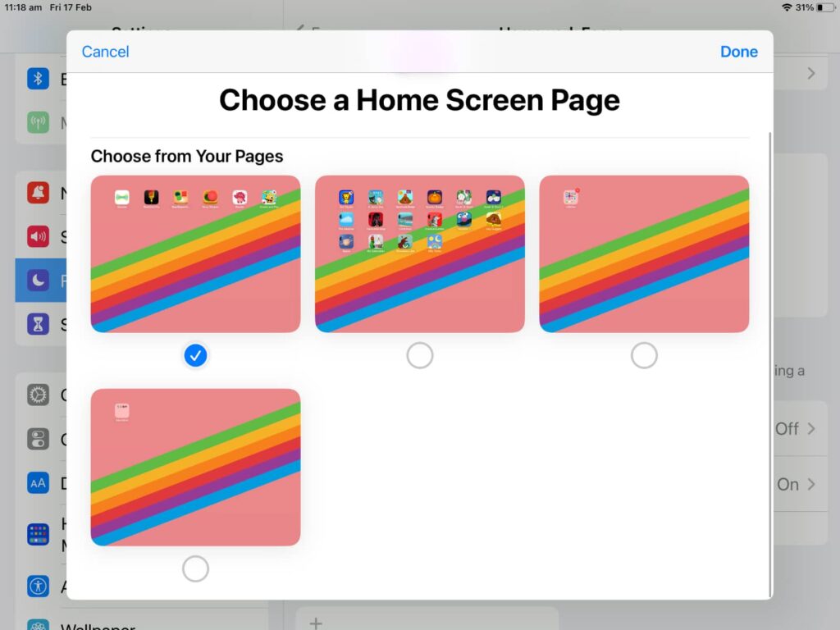The image size is (840, 630).
Task: Tap the chevron in the top-right row
Action: pyautogui.click(x=810, y=74)
